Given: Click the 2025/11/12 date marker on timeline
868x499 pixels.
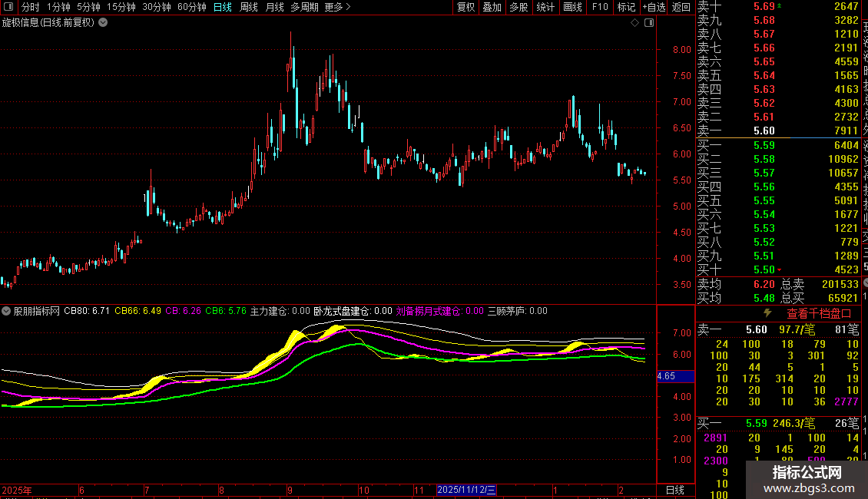Looking at the screenshot, I should (x=467, y=490).
